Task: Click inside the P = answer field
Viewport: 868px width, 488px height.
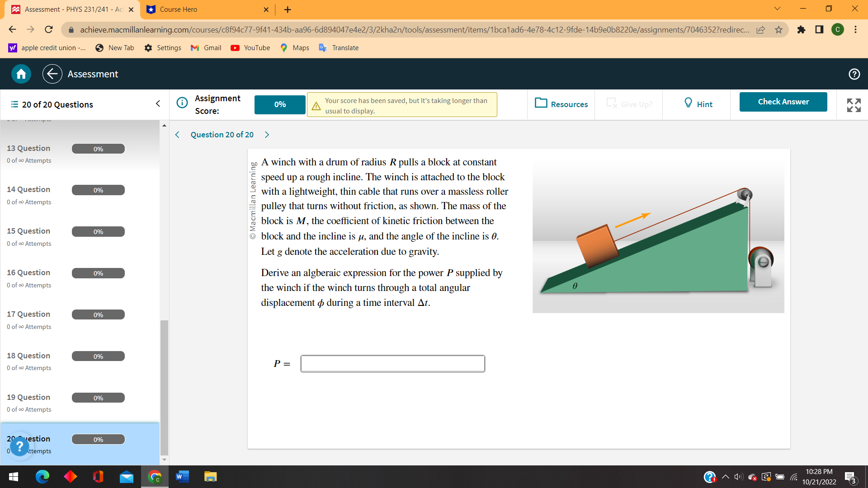Action: (392, 364)
